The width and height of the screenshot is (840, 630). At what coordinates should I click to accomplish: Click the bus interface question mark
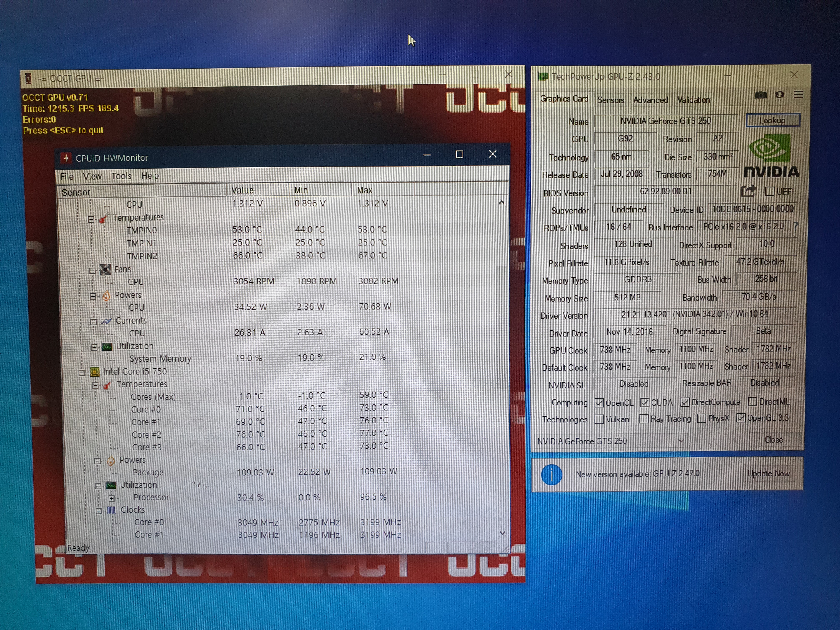coord(796,226)
